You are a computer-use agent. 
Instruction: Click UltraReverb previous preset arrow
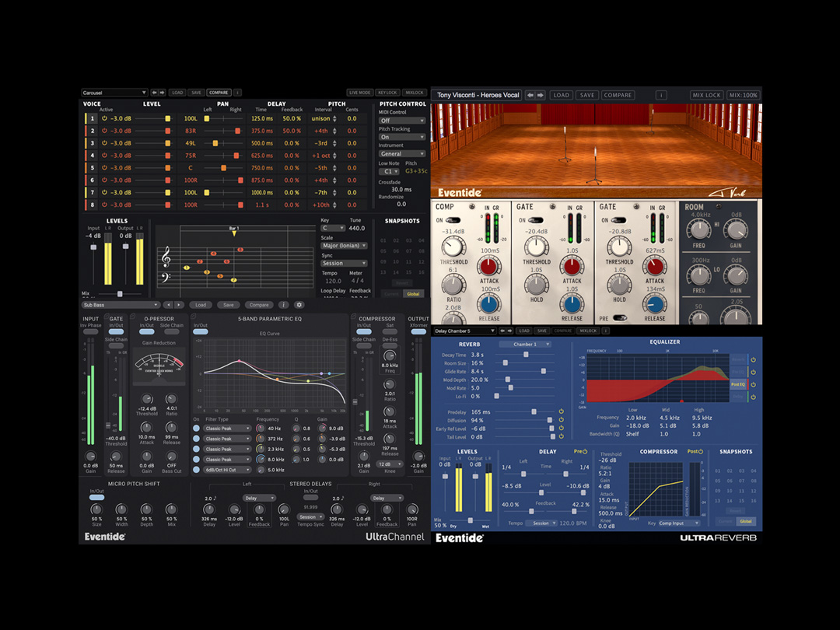tap(502, 331)
